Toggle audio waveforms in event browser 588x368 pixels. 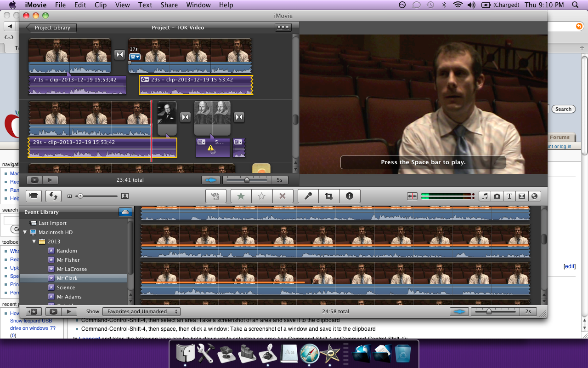(459, 311)
